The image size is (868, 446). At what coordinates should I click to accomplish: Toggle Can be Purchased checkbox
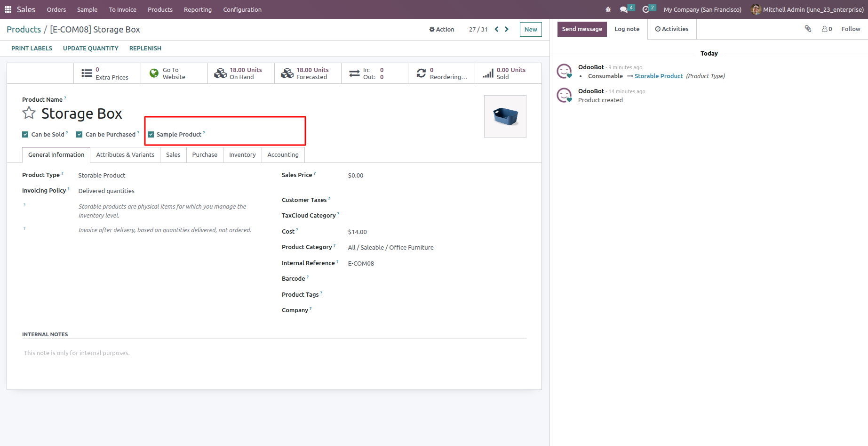[80, 135]
